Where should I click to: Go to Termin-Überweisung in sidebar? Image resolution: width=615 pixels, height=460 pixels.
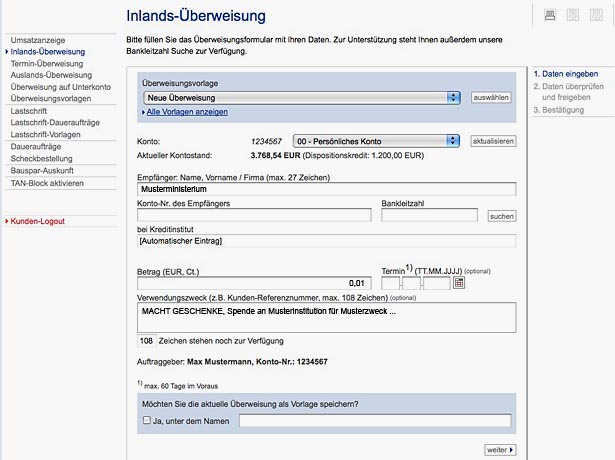coord(47,63)
